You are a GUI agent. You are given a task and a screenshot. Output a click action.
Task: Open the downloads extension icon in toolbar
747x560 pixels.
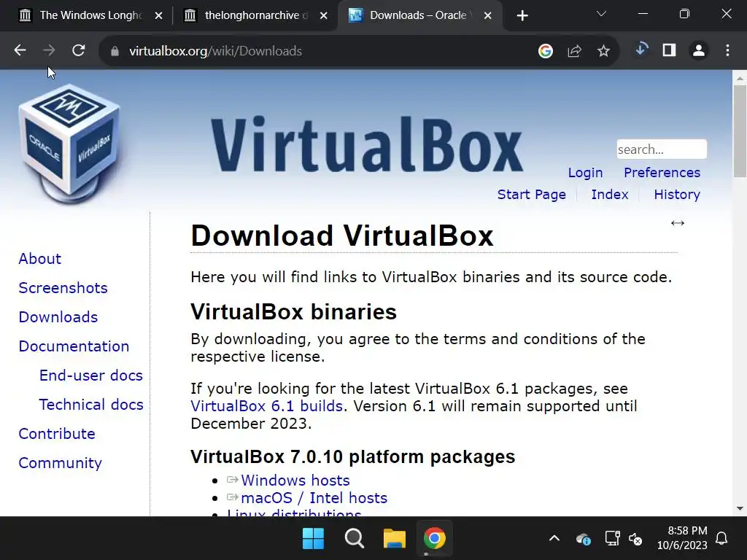point(642,50)
